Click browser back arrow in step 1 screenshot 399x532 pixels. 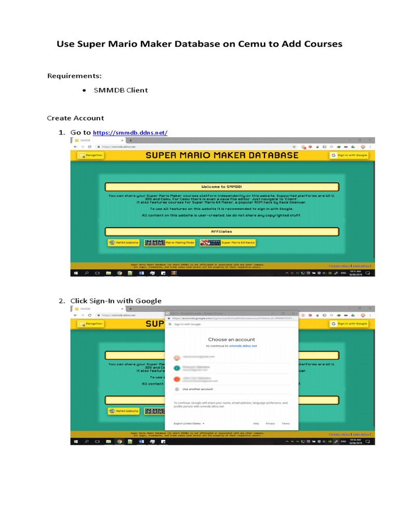75,147
